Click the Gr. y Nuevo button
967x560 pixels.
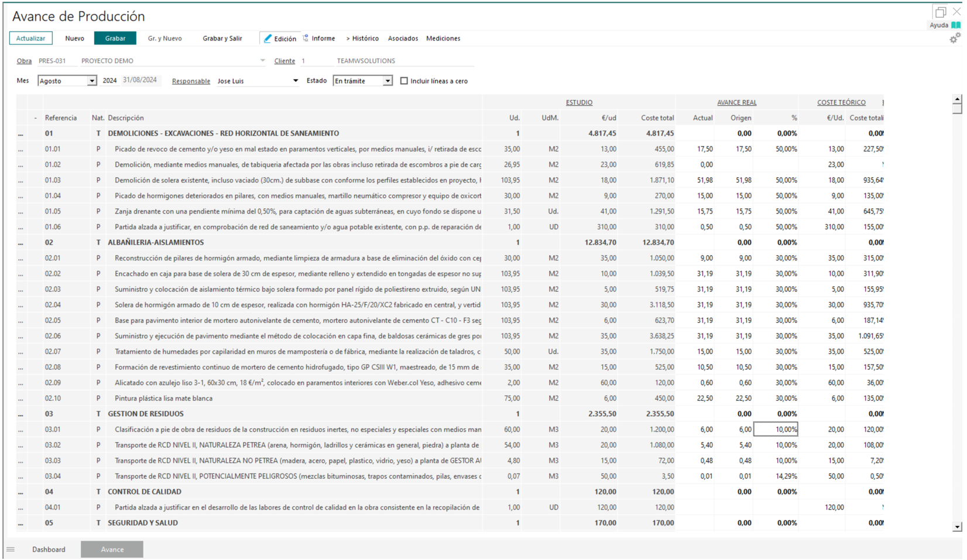click(164, 38)
